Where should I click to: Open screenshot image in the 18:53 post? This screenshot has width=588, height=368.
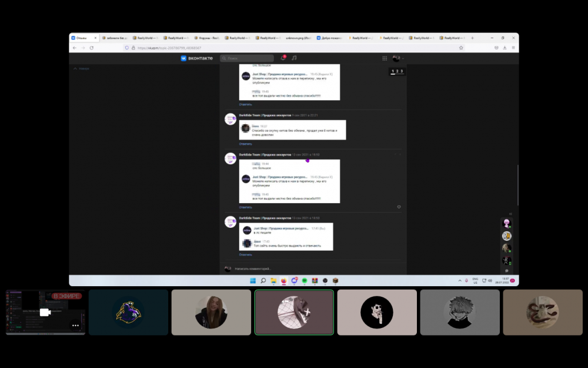click(x=286, y=237)
